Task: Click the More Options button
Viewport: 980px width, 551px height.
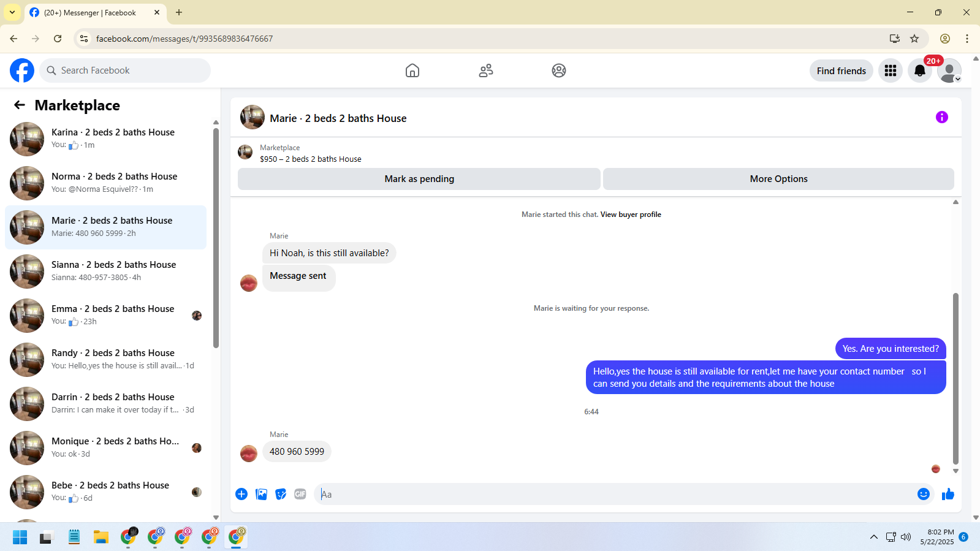Action: point(778,179)
